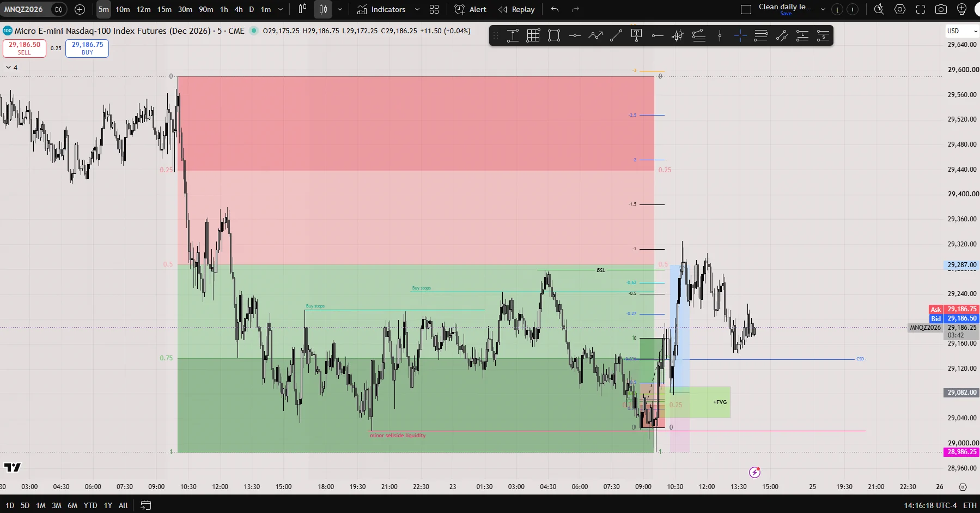Toggle the green market status dot
The height and width of the screenshot is (513, 980).
click(253, 31)
